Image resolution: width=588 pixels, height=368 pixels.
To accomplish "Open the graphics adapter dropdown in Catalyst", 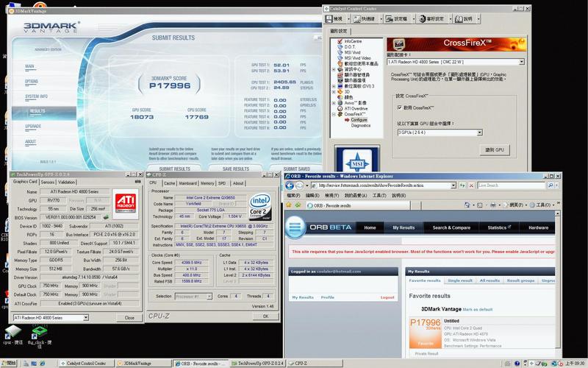I will pyautogui.click(x=521, y=62).
